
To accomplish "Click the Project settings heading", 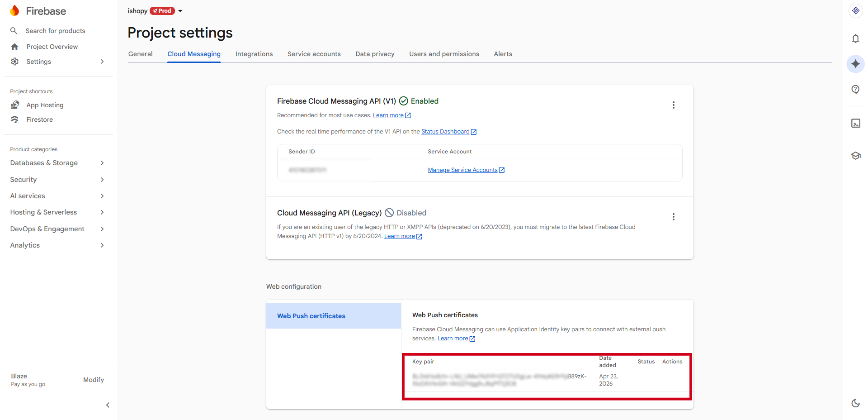I will 180,33.
